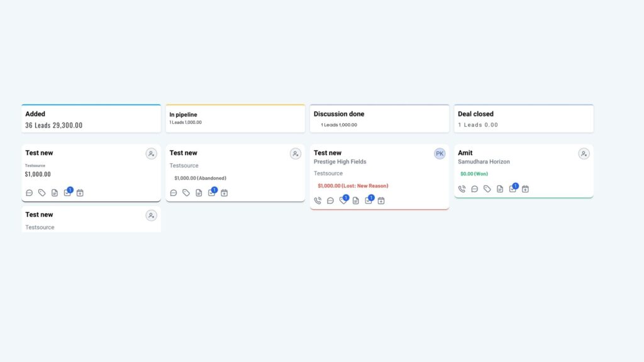Click the phone icon on the Amit card
644x362 pixels.
click(462, 189)
